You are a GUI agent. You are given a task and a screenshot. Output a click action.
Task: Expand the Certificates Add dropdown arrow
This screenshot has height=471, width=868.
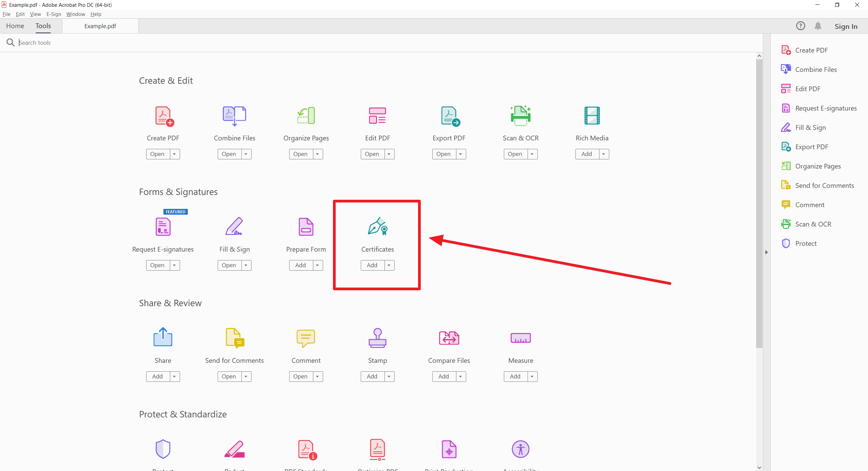(x=389, y=265)
